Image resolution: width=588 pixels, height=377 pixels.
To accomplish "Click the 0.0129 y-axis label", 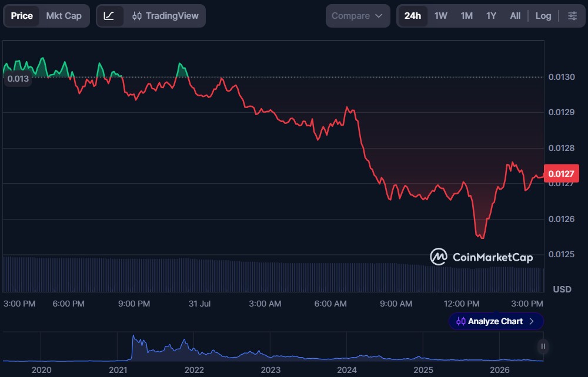I will [x=562, y=112].
